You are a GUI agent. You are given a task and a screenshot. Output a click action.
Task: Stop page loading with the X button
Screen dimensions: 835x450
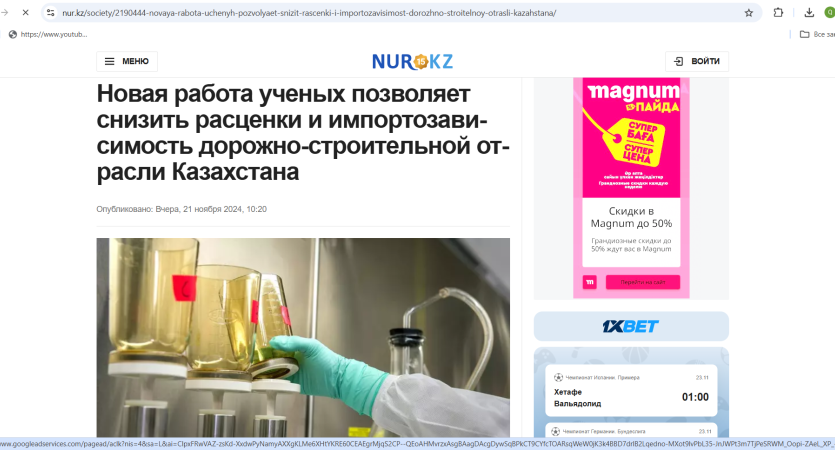tap(25, 12)
